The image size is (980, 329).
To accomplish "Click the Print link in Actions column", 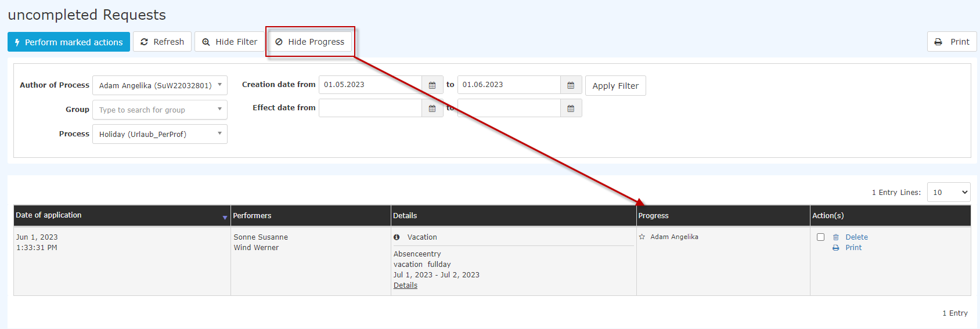I will (x=853, y=248).
